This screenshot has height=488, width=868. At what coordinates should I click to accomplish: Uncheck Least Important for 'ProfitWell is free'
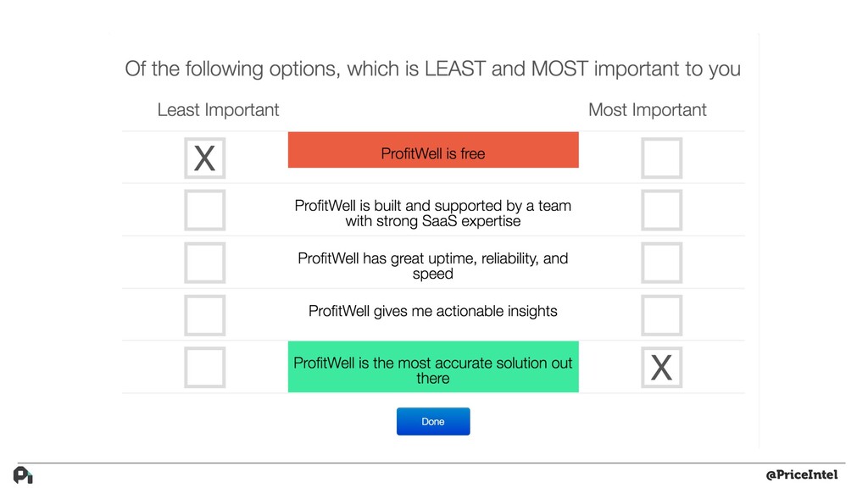click(205, 158)
